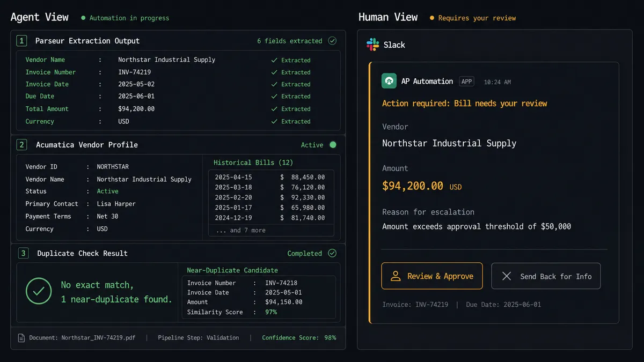Viewport: 644px width, 362px height.
Task: Click the AP Automation app avatar
Action: pos(389,81)
